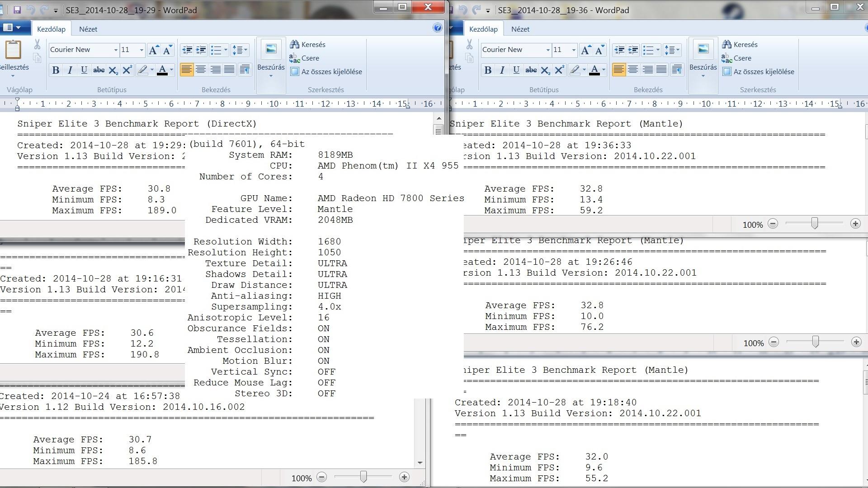The height and width of the screenshot is (488, 868).
Task: Toggle Subscript in left WordPad window
Action: [113, 70]
